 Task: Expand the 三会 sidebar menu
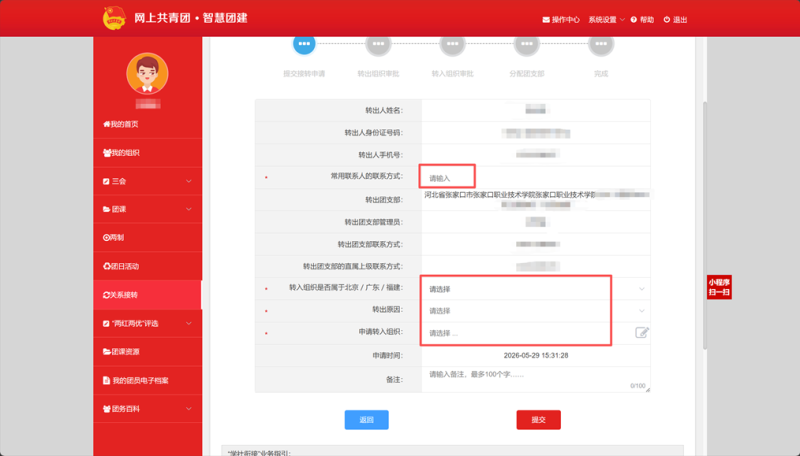coord(147,181)
